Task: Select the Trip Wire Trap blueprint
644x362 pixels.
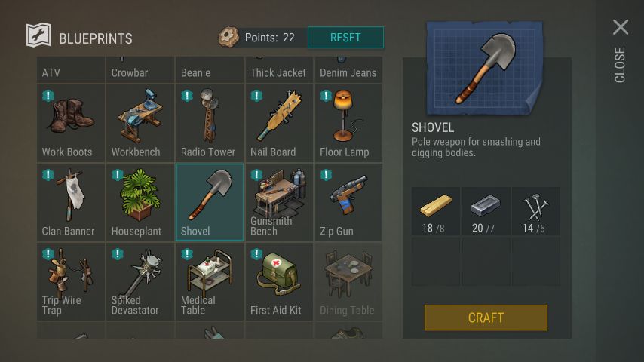Action: click(x=71, y=281)
